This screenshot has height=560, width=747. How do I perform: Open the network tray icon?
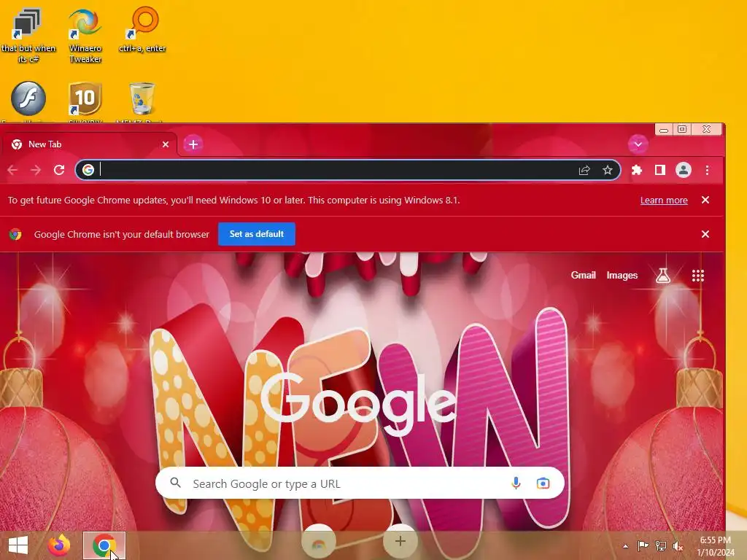660,545
